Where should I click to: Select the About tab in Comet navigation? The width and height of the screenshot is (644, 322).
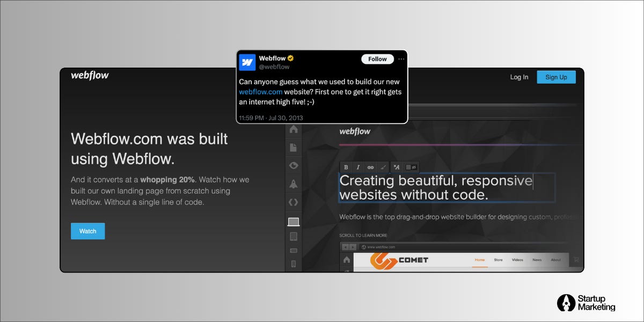[x=555, y=260]
